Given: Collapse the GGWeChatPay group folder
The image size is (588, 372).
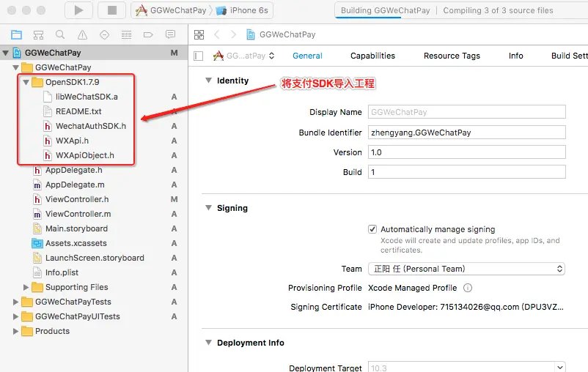Looking at the screenshot, I should pos(15,67).
